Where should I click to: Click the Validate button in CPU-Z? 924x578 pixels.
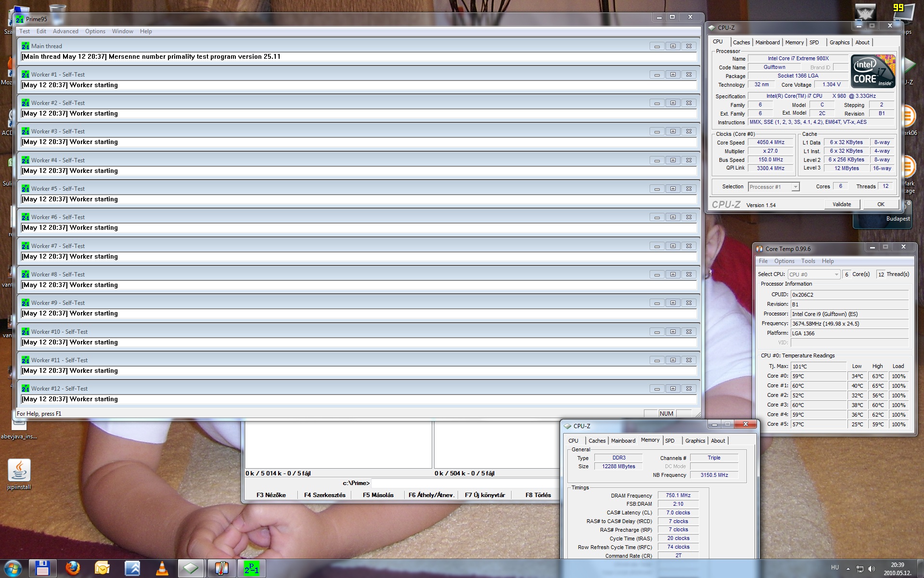pyautogui.click(x=842, y=204)
